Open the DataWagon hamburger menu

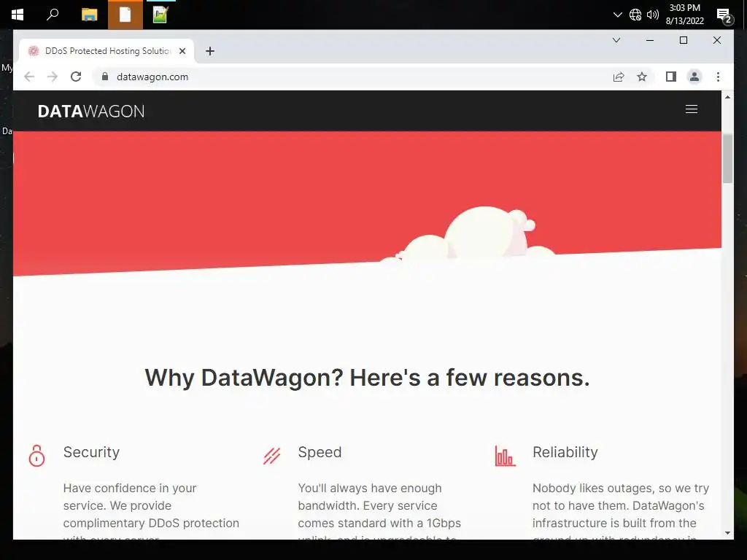tap(692, 109)
